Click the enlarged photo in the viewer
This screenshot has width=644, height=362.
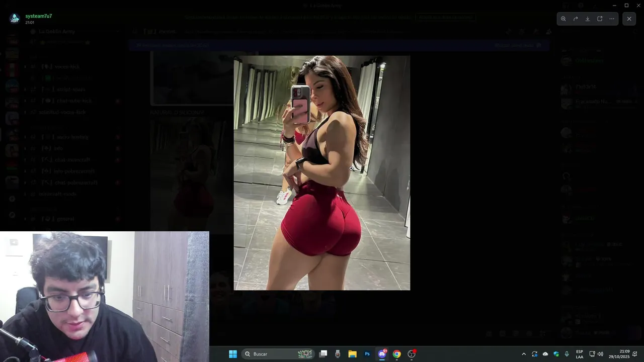[322, 173]
